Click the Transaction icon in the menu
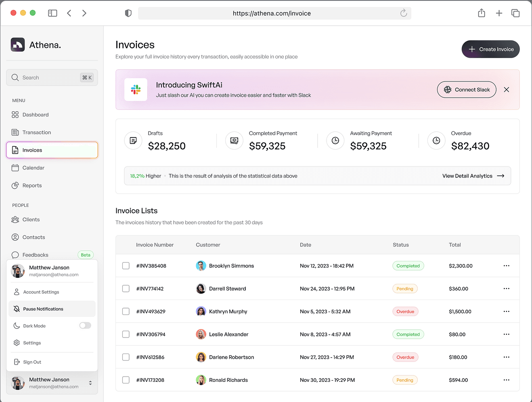532x402 pixels. click(x=16, y=132)
